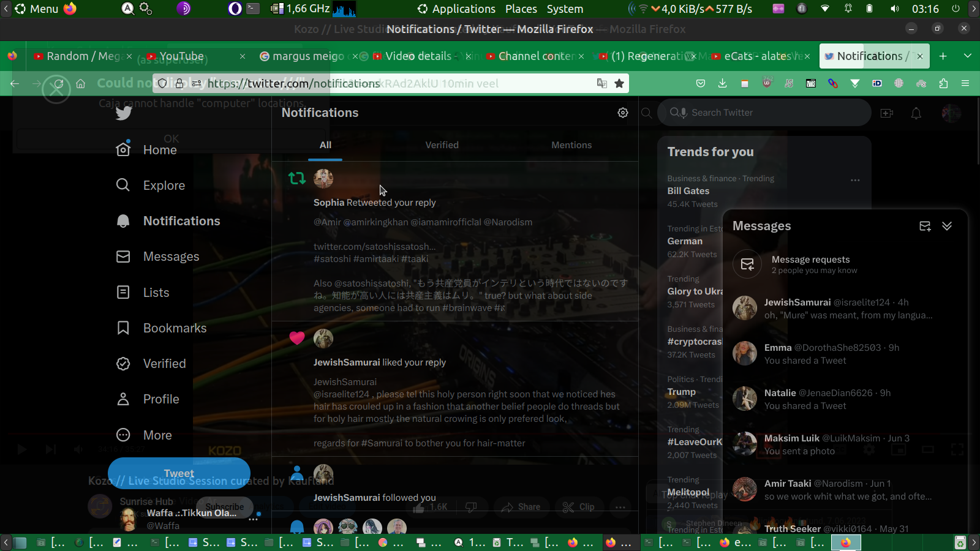Open the Bill Gates trend
980x551 pixels.
[688, 191]
